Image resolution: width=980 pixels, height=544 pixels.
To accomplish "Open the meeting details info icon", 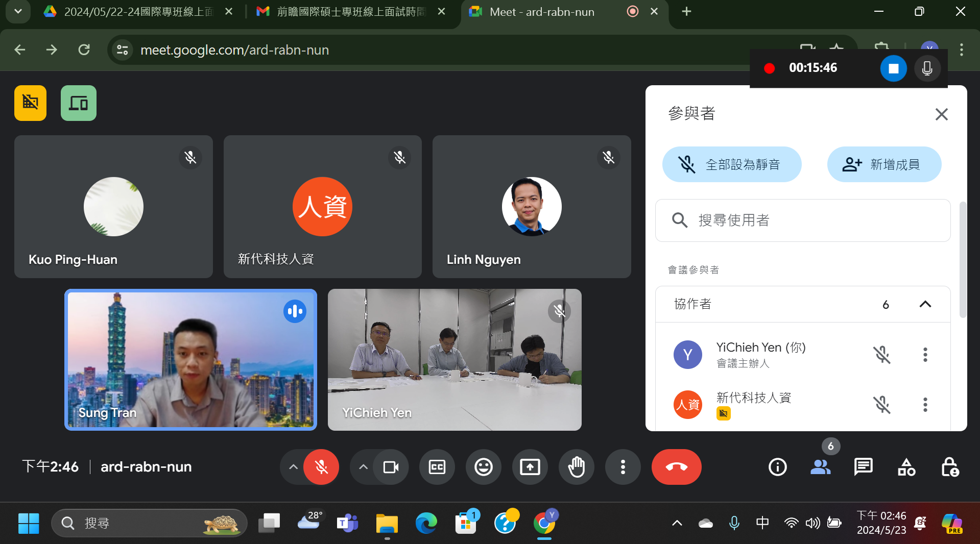I will [777, 467].
